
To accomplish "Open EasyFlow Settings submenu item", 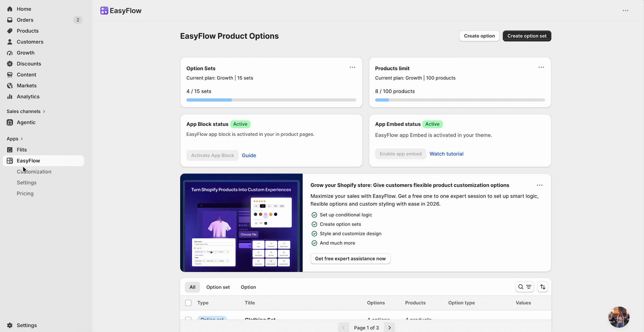I will coord(26,183).
